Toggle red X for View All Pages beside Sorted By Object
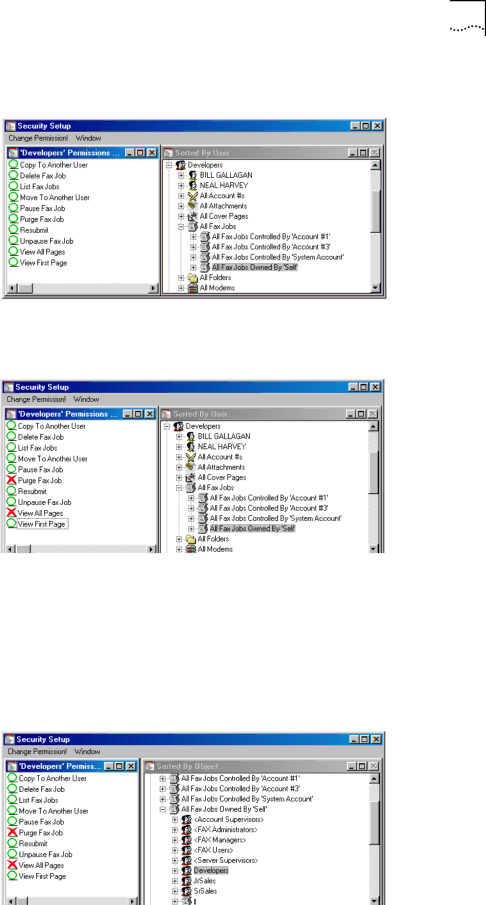Image resolution: width=486 pixels, height=905 pixels. tap(12, 865)
